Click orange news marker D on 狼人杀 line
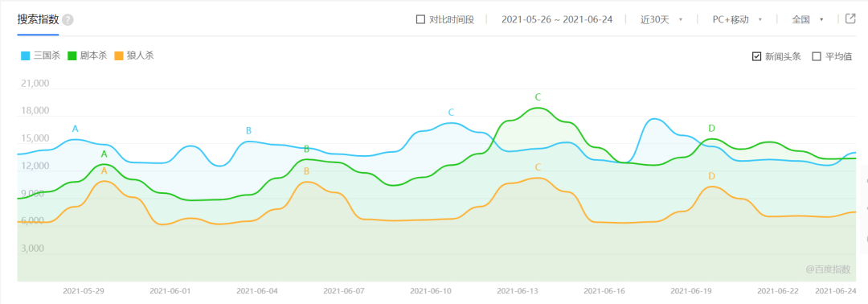Image resolution: width=868 pixels, height=304 pixels. pyautogui.click(x=711, y=176)
